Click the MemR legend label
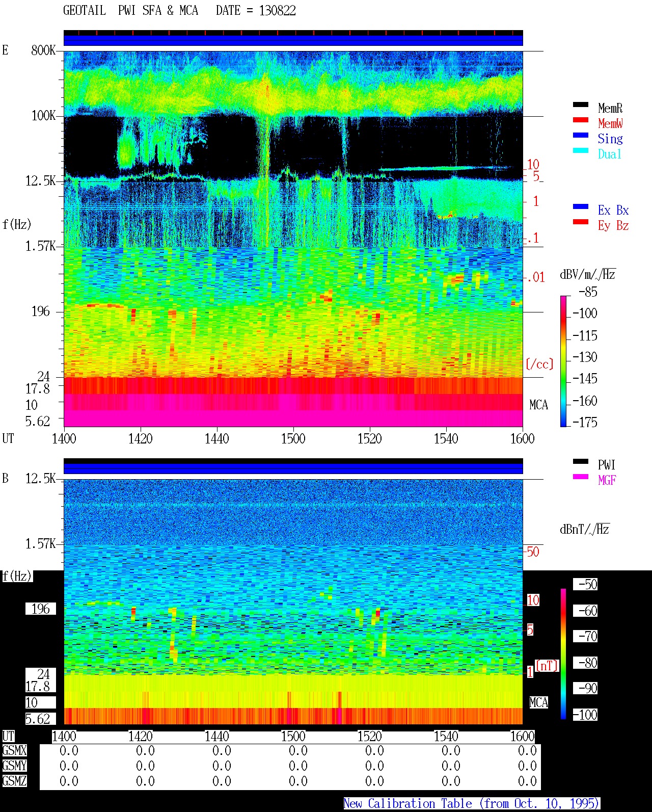The width and height of the screenshot is (652, 812). tap(610, 108)
